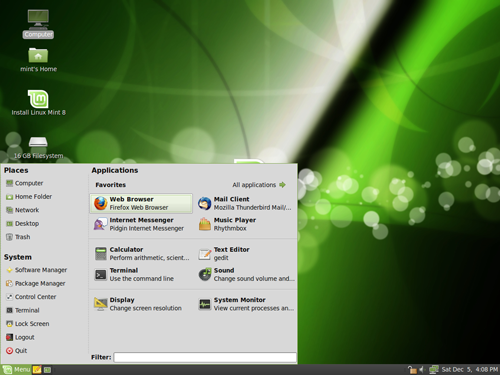The image size is (500, 375).
Task: Open Trash under Places
Action: [18, 237]
